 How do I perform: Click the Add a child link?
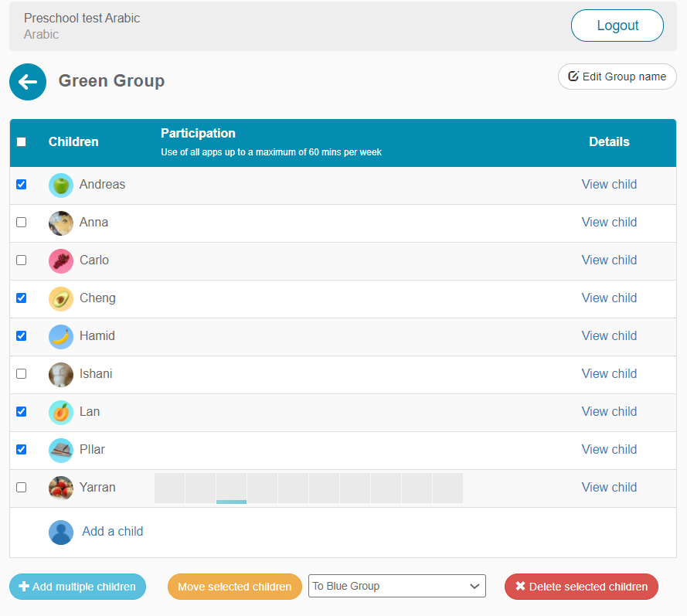[x=113, y=532]
